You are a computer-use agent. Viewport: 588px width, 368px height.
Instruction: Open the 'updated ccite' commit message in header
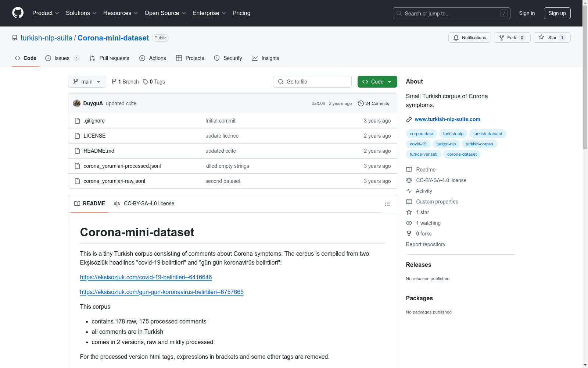pyautogui.click(x=121, y=103)
